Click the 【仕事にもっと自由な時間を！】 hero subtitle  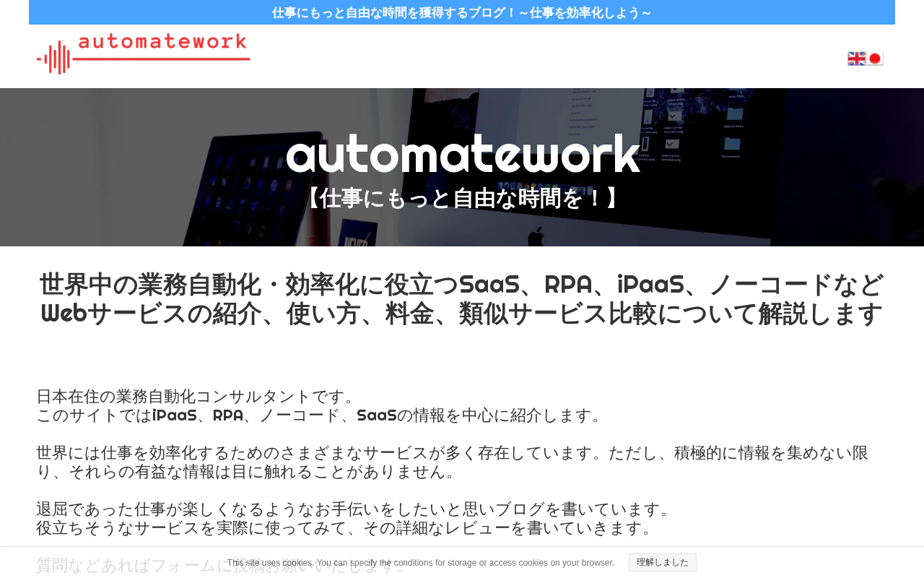(462, 198)
